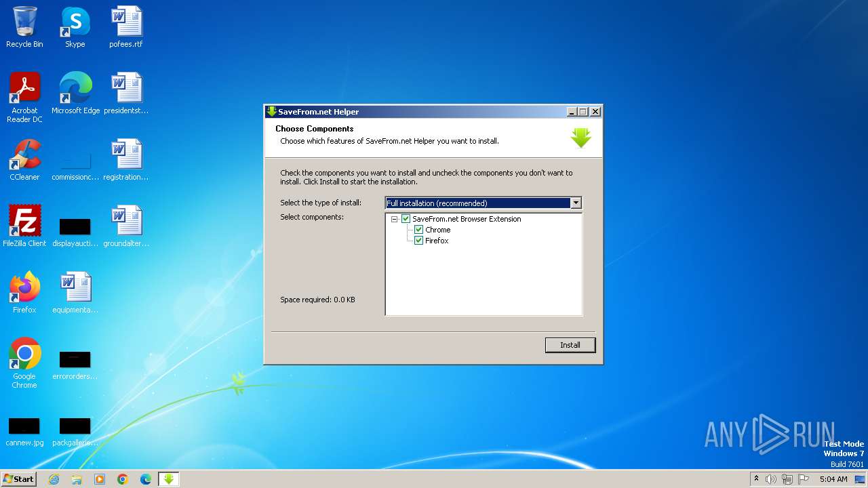
Task: Launch Firefox from desktop shortcut
Action: (x=24, y=292)
